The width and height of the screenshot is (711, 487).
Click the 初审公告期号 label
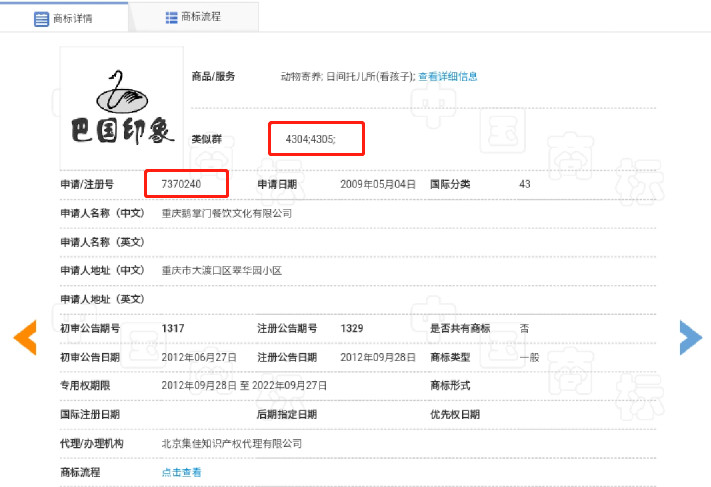(90, 328)
